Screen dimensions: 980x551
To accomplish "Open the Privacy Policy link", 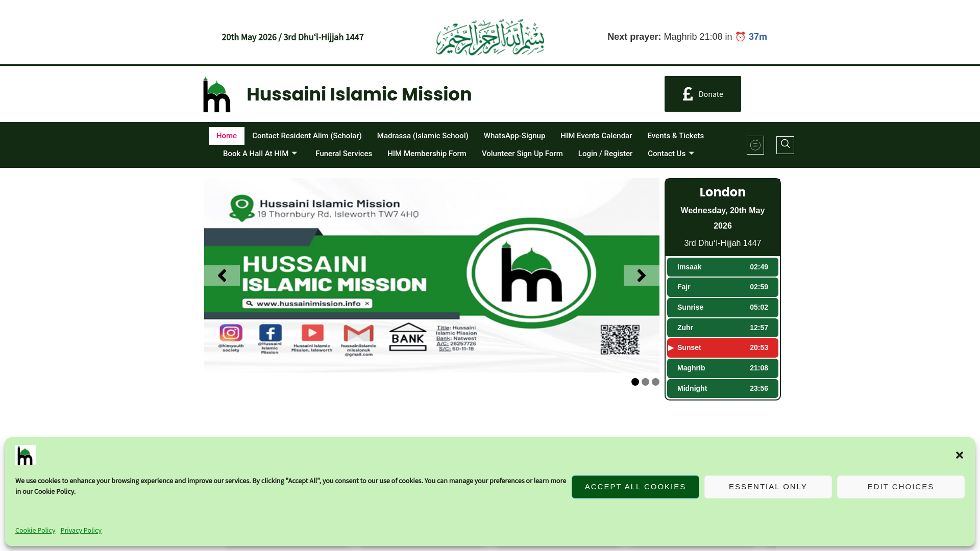I will tap(81, 530).
